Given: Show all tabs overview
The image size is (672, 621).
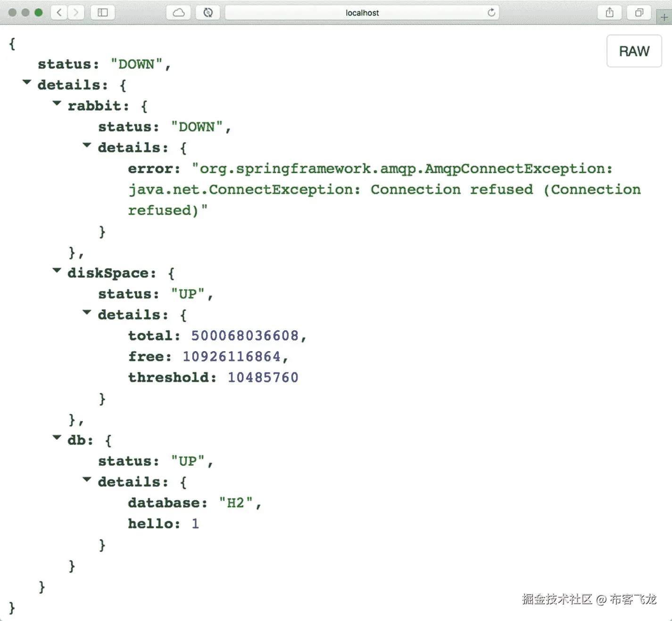Looking at the screenshot, I should click(x=639, y=13).
